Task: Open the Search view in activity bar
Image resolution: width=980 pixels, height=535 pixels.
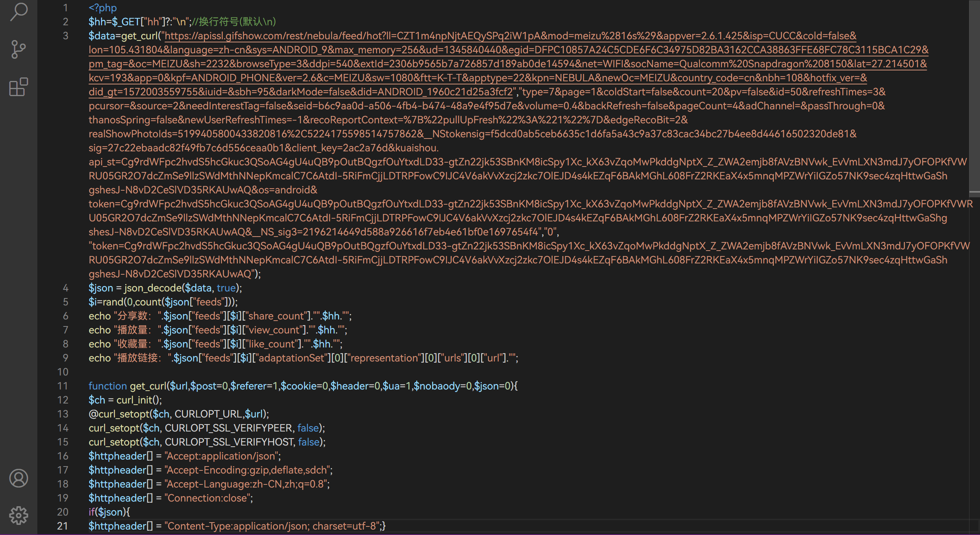Action: tap(18, 12)
